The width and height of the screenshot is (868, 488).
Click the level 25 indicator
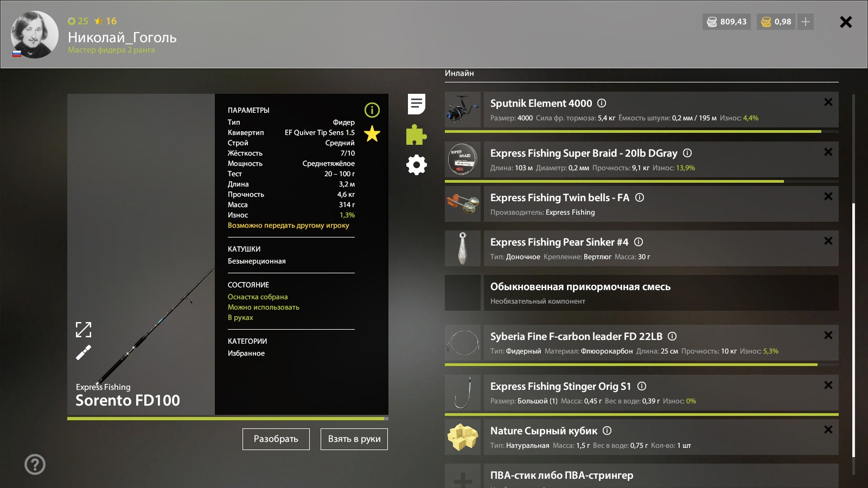pyautogui.click(x=78, y=21)
